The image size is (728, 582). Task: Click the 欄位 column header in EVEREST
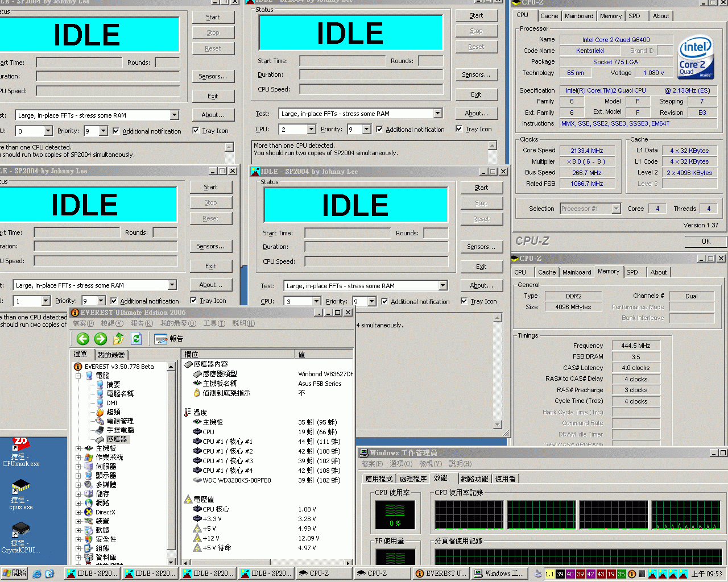[x=237, y=354]
